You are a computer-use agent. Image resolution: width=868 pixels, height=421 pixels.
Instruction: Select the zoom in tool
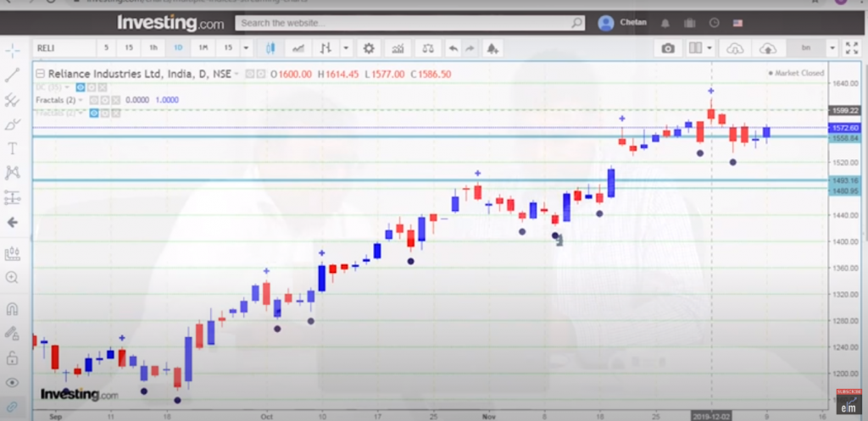point(12,278)
